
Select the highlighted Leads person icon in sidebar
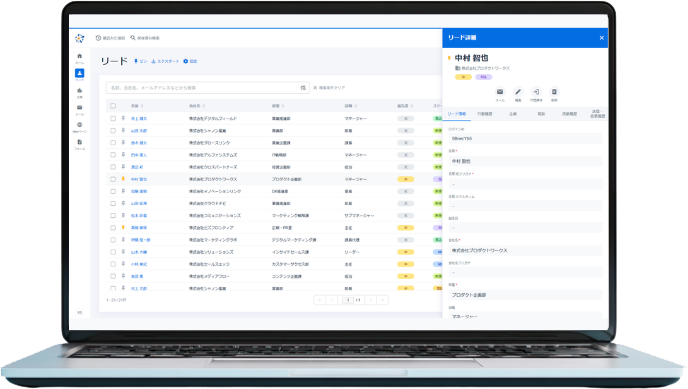click(x=79, y=73)
